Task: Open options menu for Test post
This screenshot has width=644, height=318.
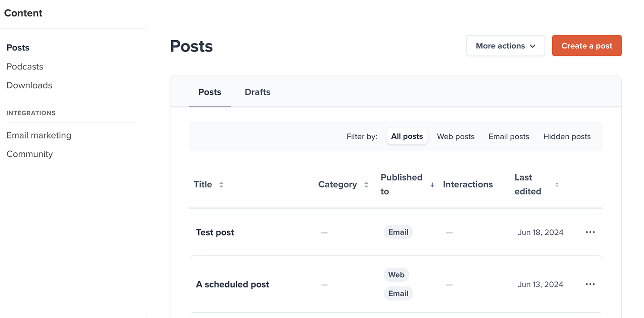Action: [x=590, y=232]
